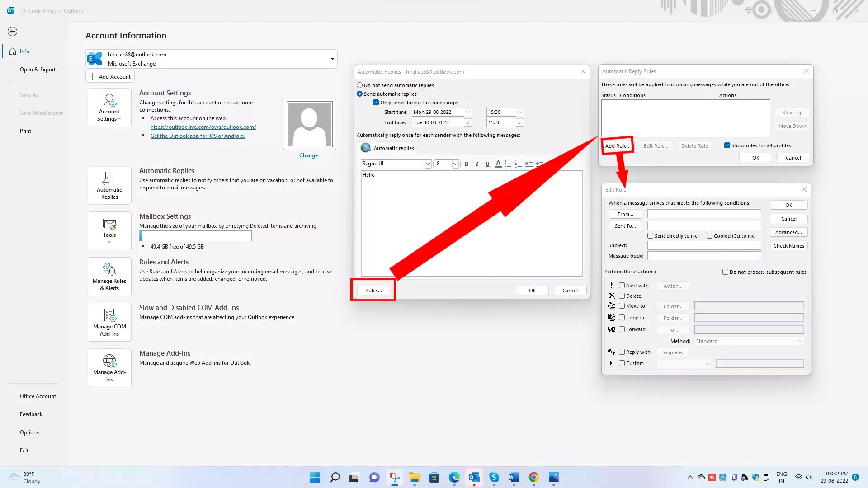
Task: Select Feedback in the sidebar
Action: (31, 414)
